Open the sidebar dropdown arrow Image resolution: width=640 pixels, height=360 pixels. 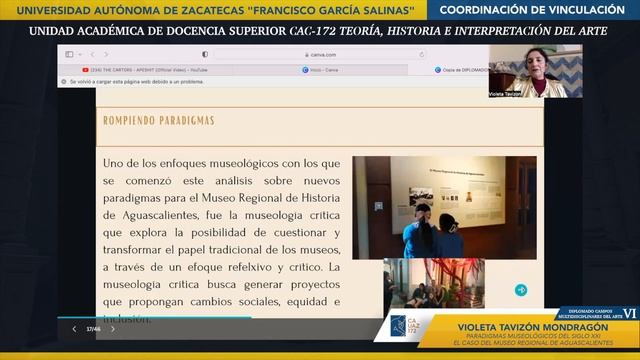80,54
